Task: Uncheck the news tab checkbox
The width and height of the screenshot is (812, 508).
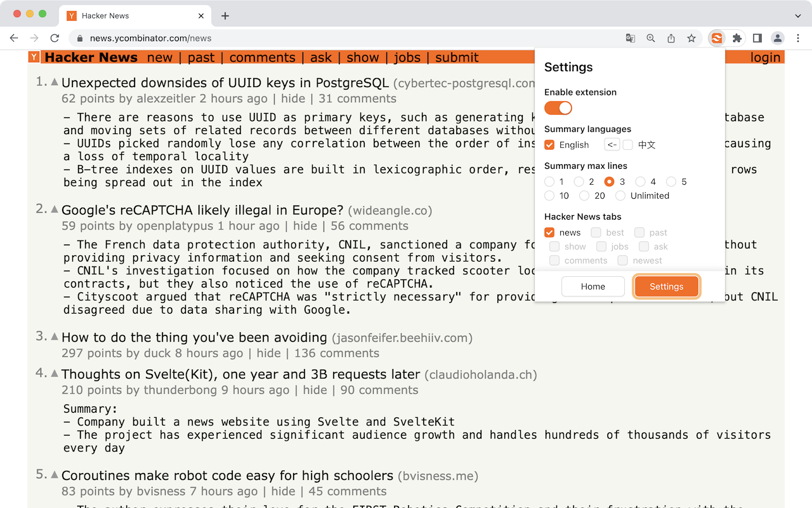Action: click(x=549, y=232)
